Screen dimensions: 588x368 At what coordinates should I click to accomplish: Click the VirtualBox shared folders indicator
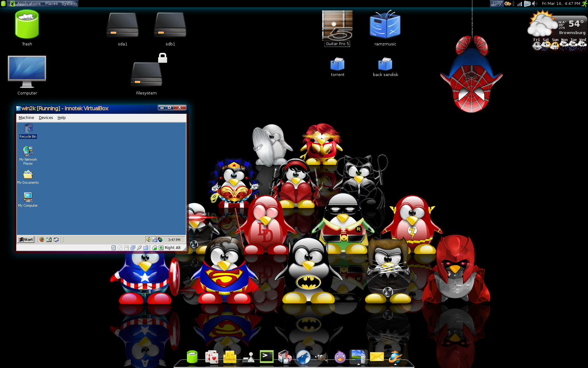tap(146, 248)
